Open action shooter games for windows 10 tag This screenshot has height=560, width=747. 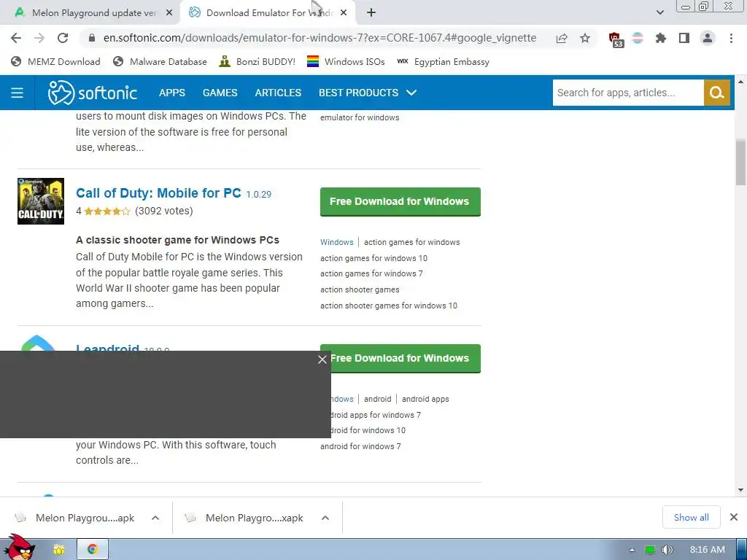(389, 306)
